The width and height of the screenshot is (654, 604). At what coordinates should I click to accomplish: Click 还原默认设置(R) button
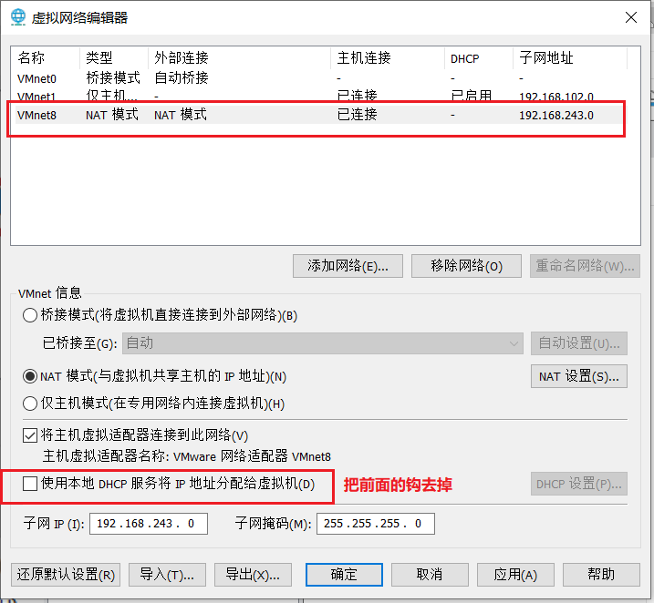point(65,575)
